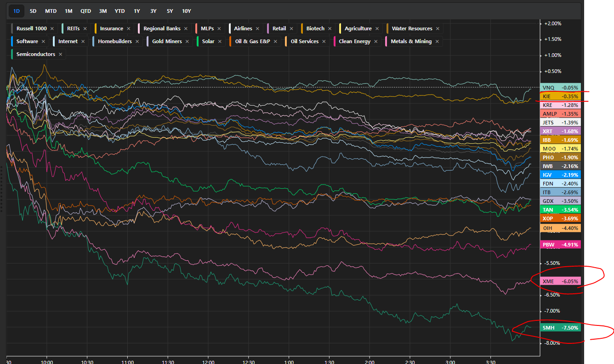
Task: Click the x on Regional Banks chip
Action: [186, 28]
